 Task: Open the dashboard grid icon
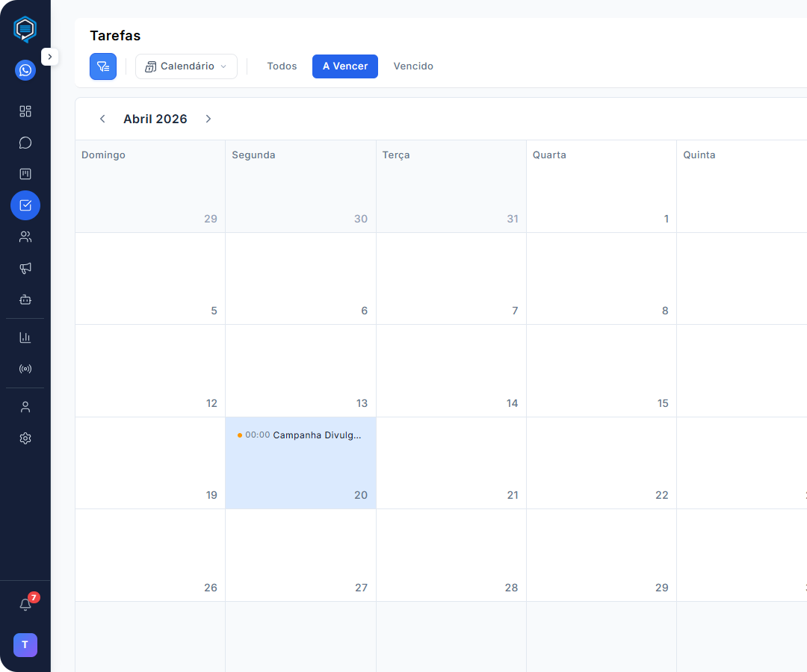point(25,111)
